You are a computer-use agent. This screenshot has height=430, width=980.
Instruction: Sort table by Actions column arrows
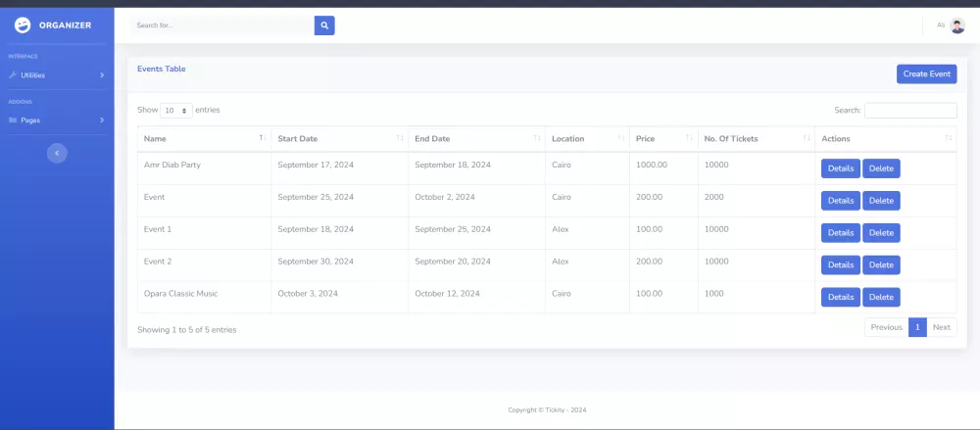[x=949, y=137]
